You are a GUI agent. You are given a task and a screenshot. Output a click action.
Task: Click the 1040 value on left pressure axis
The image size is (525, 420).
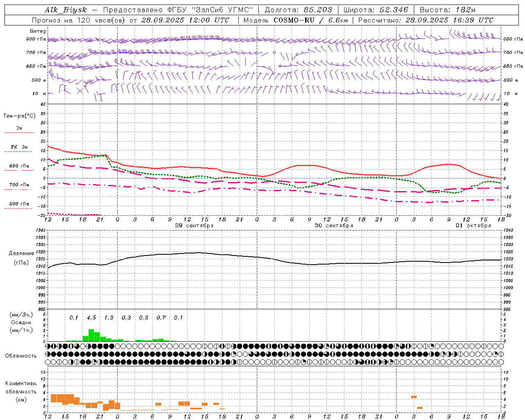click(x=40, y=231)
